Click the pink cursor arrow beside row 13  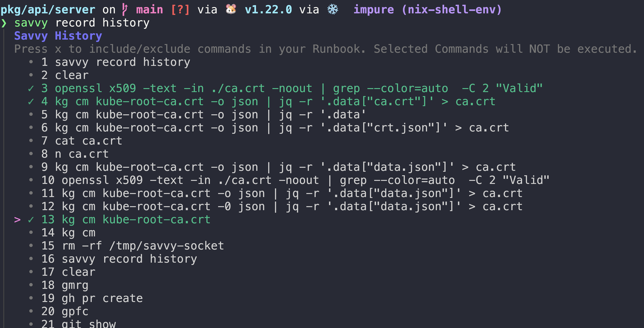(18, 220)
